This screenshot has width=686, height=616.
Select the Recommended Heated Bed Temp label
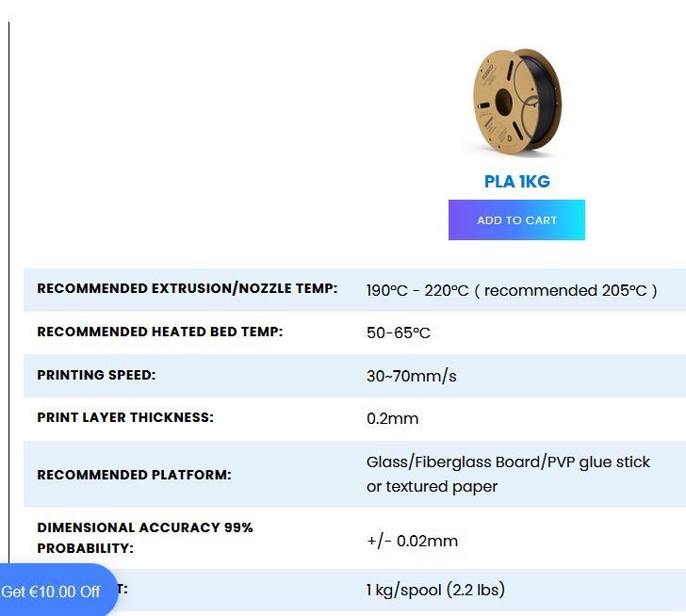click(x=159, y=332)
